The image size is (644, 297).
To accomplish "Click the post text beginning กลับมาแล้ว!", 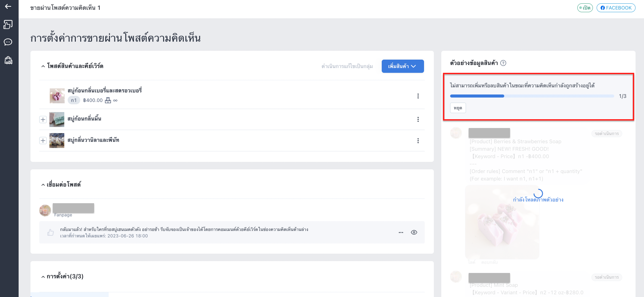I will click(x=184, y=229).
